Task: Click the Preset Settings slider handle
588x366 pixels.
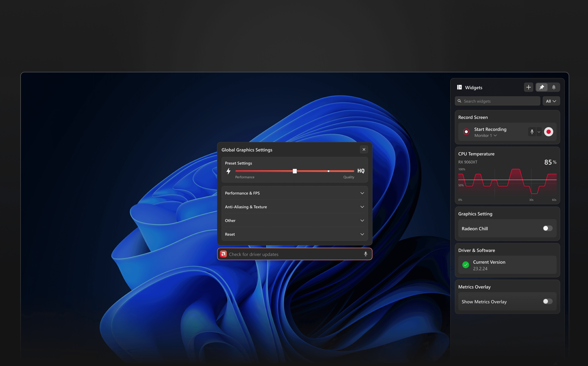Action: click(x=295, y=171)
